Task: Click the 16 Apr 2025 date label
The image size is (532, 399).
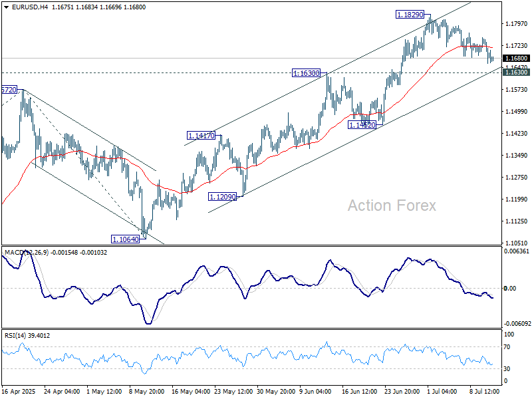Action: [19, 392]
